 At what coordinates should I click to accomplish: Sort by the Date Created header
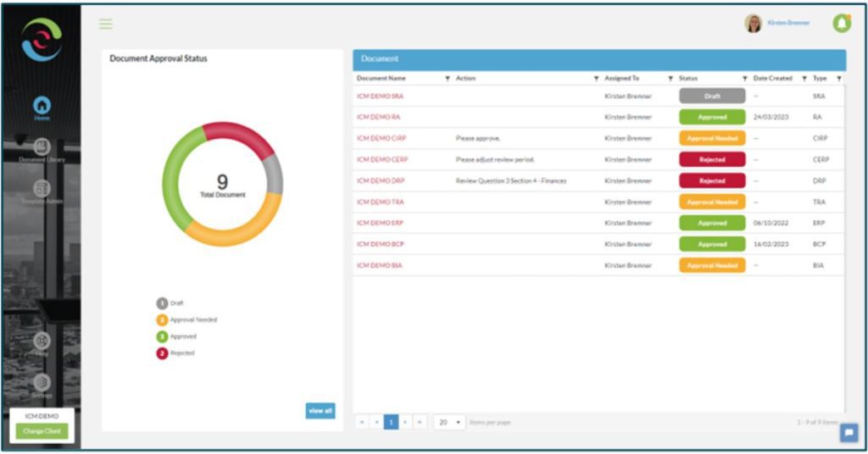click(x=773, y=79)
